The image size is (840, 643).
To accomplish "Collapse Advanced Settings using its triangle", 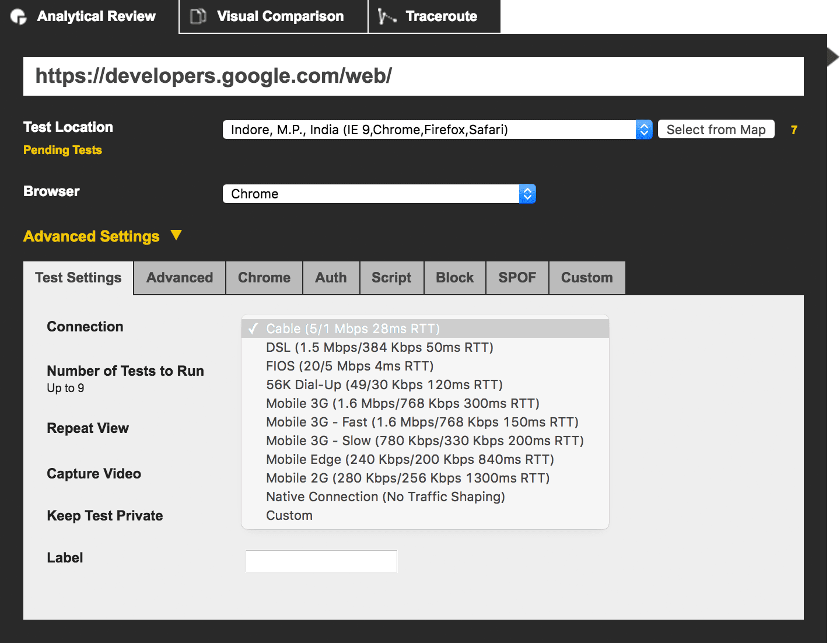I will (177, 235).
